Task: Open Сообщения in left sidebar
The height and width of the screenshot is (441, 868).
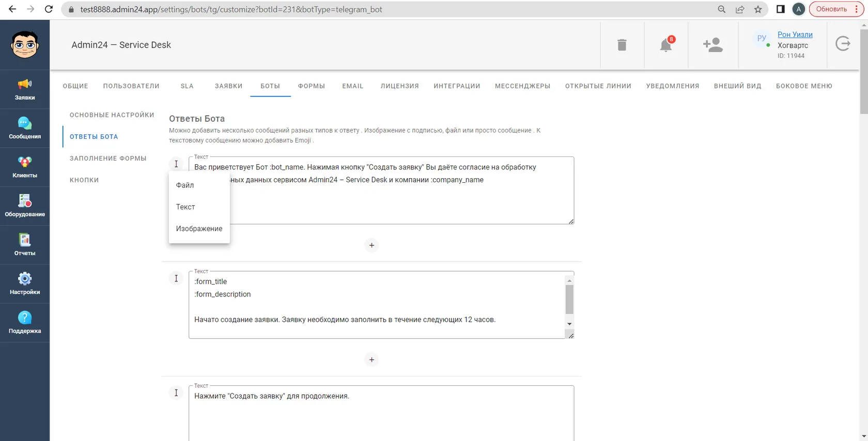Action: pyautogui.click(x=25, y=128)
